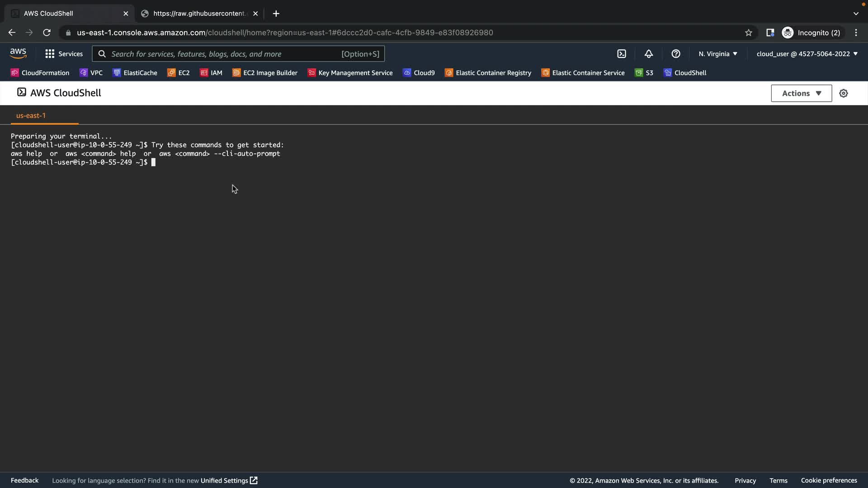Click the Cookie preferences link
868x488 pixels.
[829, 480]
